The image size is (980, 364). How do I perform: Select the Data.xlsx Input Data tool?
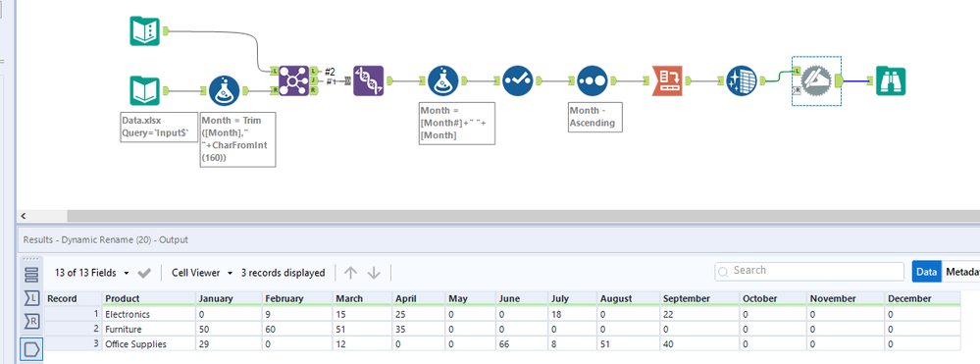[x=144, y=90]
